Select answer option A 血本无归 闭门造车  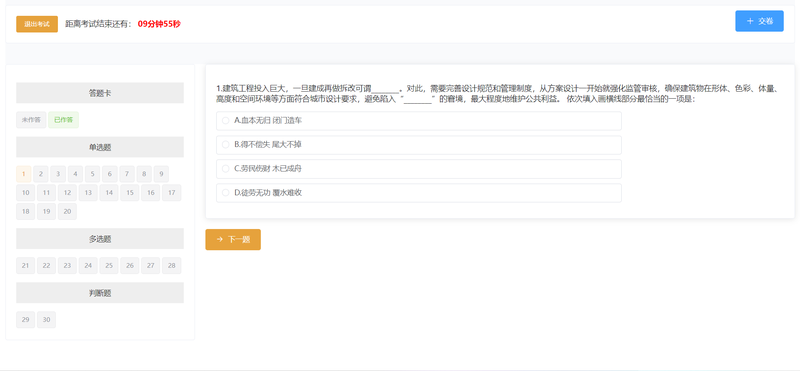(419, 121)
